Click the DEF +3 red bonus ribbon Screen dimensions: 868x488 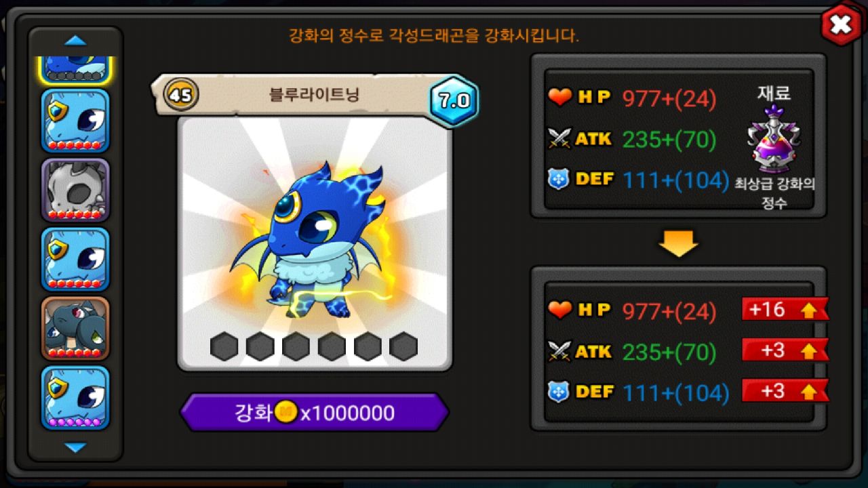coord(785,391)
